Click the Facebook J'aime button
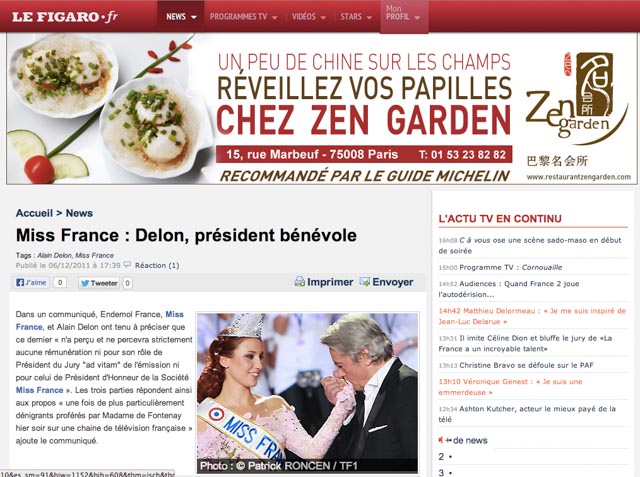The height and width of the screenshot is (477, 640). 31,282
